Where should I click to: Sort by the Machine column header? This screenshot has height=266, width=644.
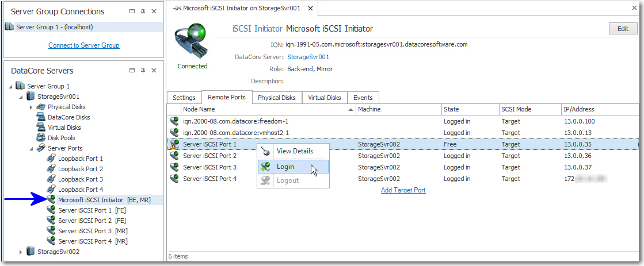click(x=399, y=109)
